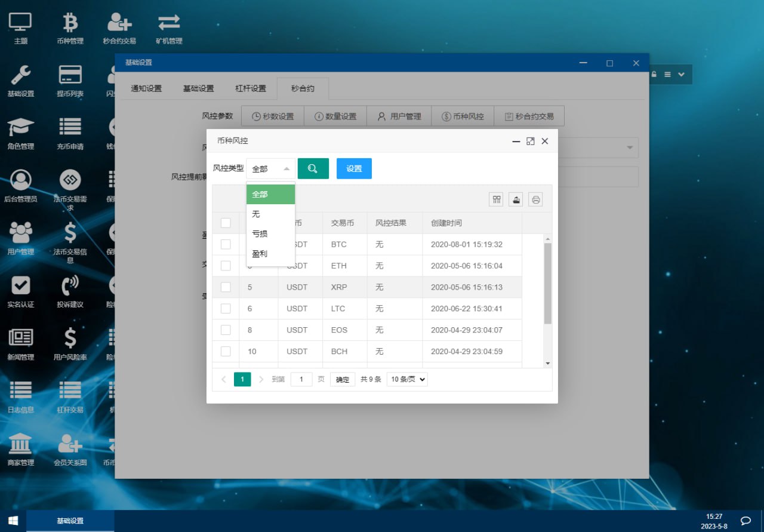Viewport: 764px width, 532px height.
Task: Switch to the 基础设置 tab
Action: (x=198, y=88)
